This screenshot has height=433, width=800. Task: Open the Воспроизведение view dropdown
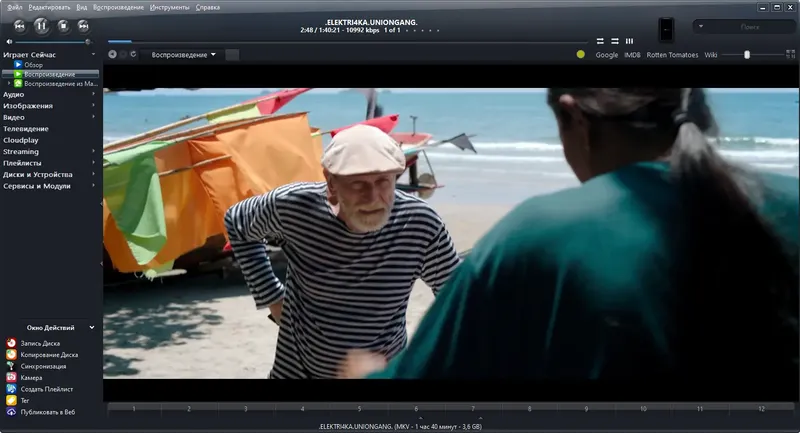click(183, 55)
